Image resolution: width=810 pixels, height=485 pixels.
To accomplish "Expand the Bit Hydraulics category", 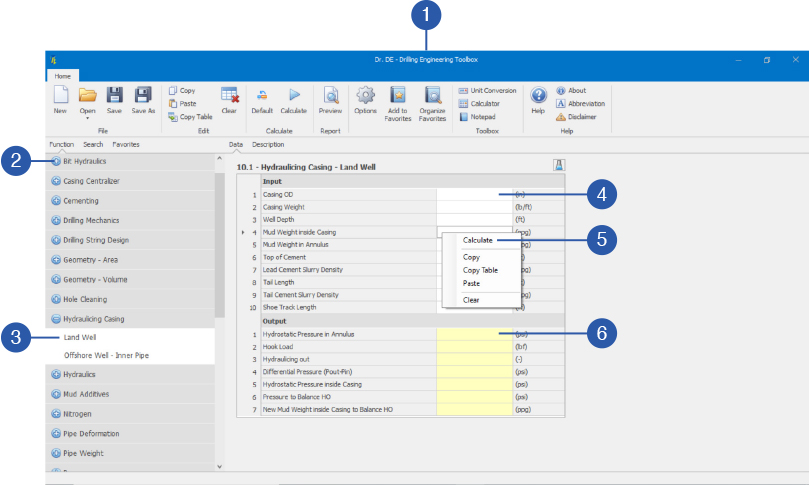I will pos(84,161).
